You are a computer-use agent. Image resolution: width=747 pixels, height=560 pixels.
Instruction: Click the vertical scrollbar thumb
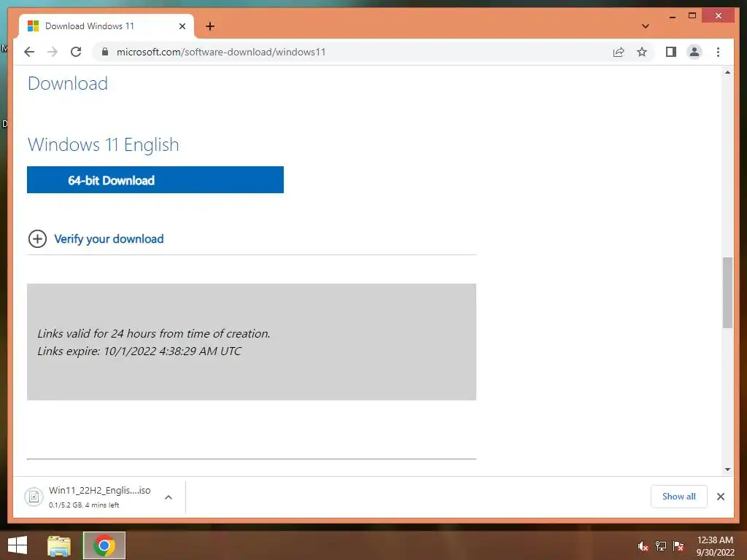point(727,292)
